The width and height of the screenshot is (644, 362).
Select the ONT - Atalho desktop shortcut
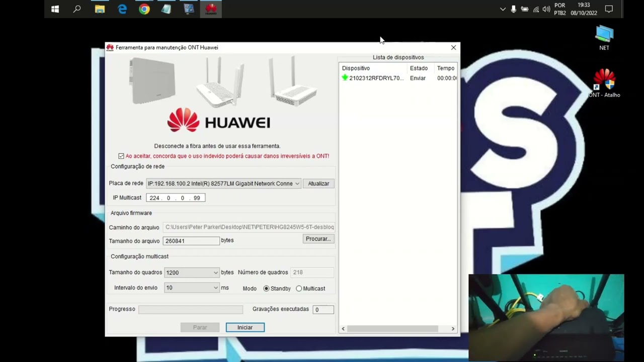(604, 83)
